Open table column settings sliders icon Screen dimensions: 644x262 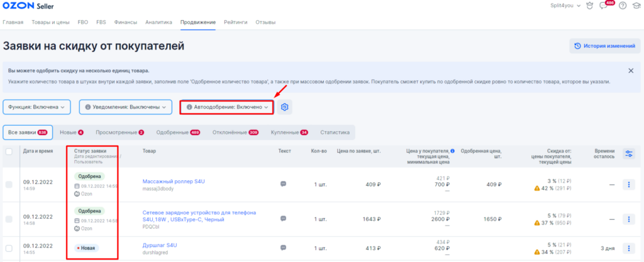(628, 153)
